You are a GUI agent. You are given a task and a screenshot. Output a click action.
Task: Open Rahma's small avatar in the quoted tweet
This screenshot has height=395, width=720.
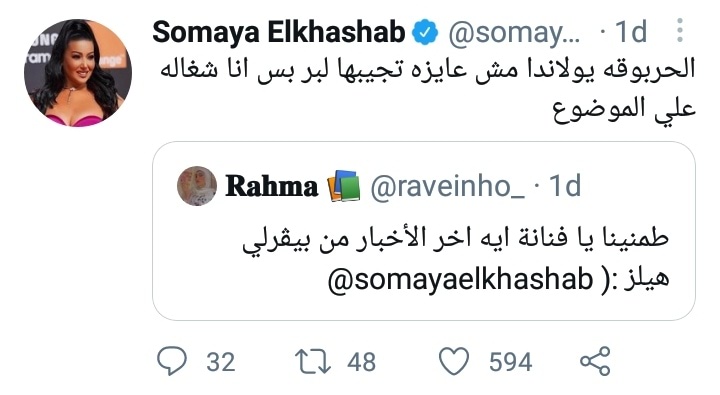pos(197,186)
